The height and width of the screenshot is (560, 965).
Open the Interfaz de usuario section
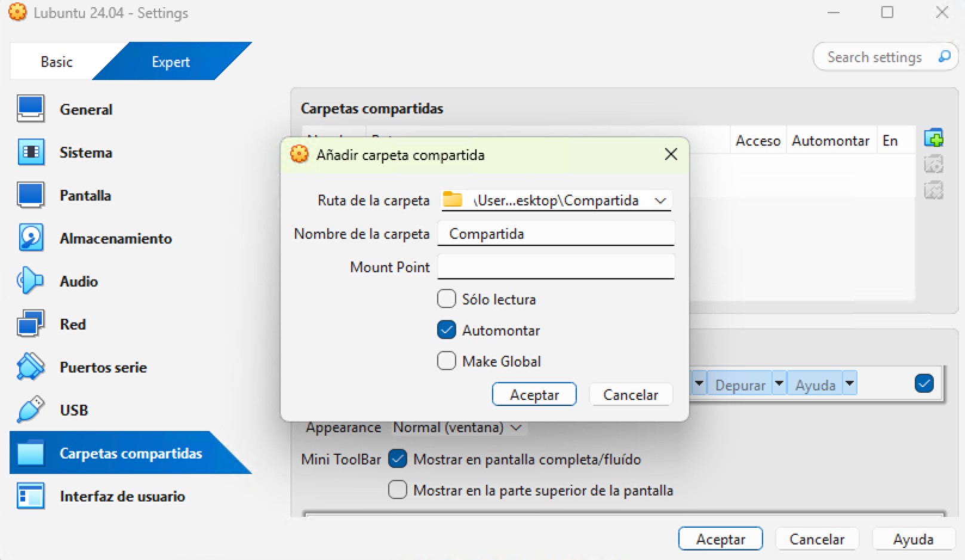point(130,496)
